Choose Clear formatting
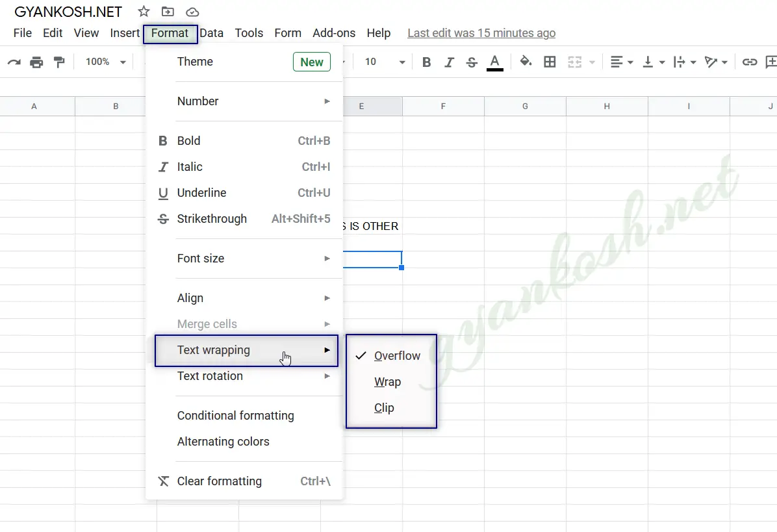Viewport: 777px width, 532px height. click(244, 481)
